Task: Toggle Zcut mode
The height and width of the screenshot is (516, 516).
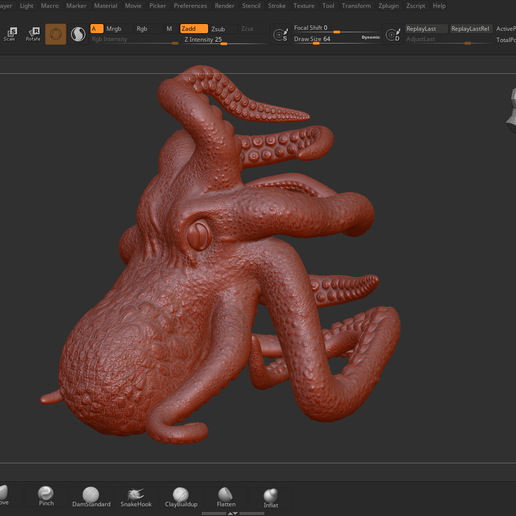Action: coord(247,29)
